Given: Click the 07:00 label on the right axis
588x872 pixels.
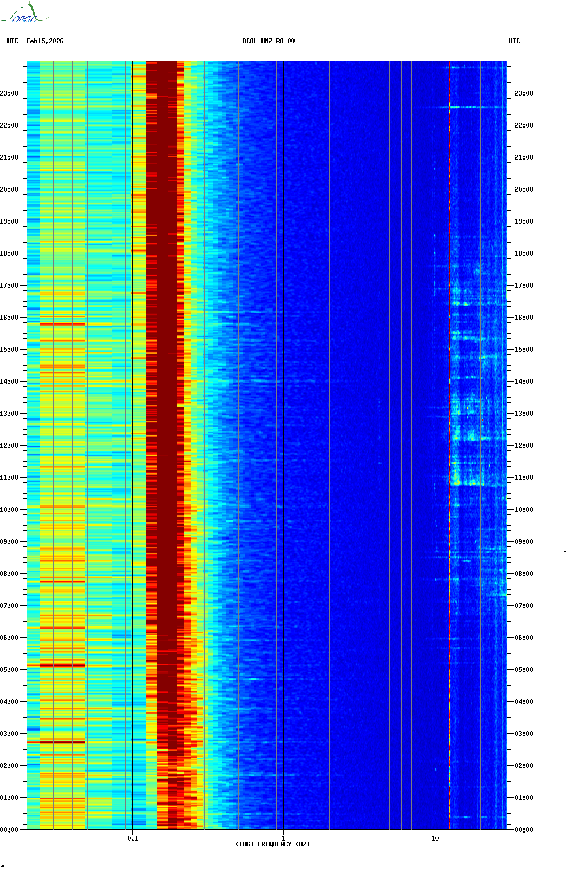Looking at the screenshot, I should 524,606.
